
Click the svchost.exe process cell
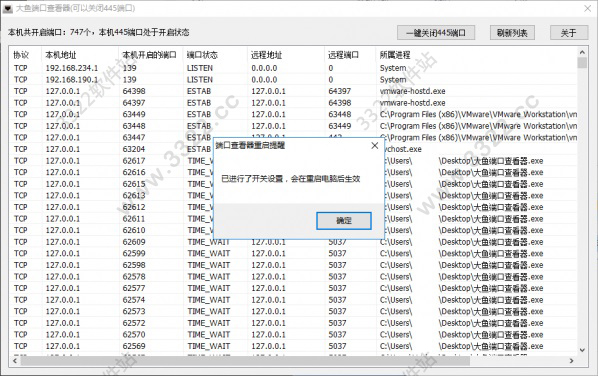click(x=402, y=149)
